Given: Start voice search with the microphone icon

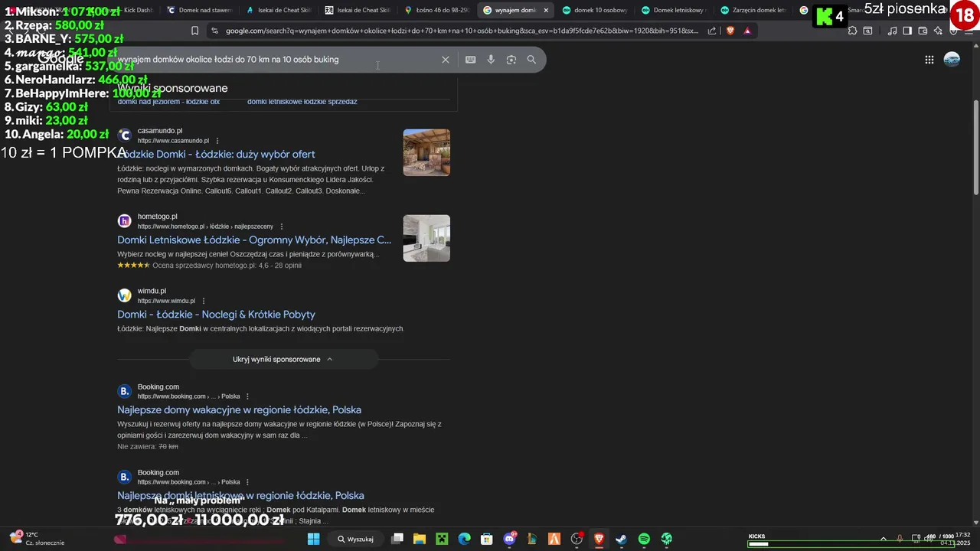Looking at the screenshot, I should point(491,60).
